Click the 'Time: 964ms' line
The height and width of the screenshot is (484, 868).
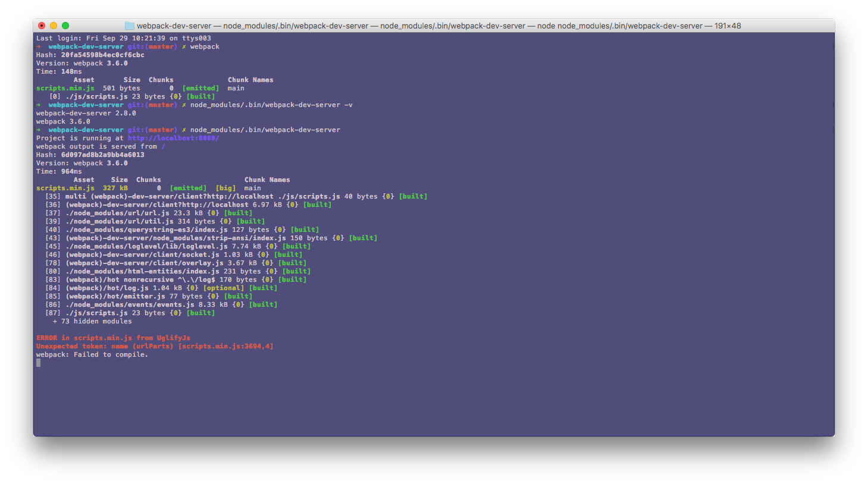[x=59, y=171]
